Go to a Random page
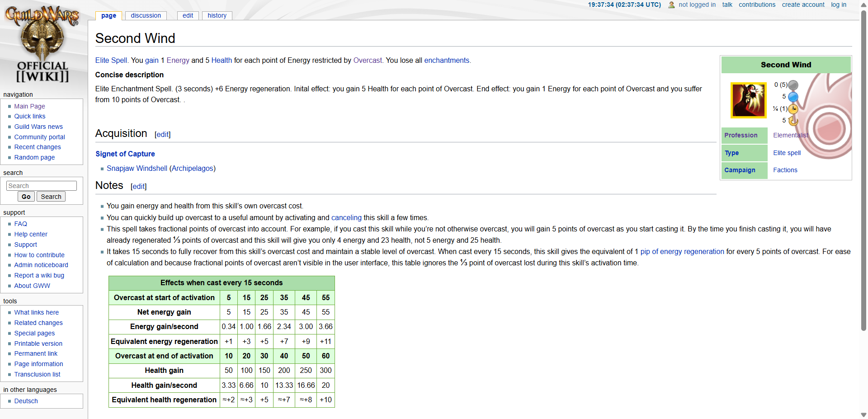Viewport: 868px width, 419px height. 34,157
